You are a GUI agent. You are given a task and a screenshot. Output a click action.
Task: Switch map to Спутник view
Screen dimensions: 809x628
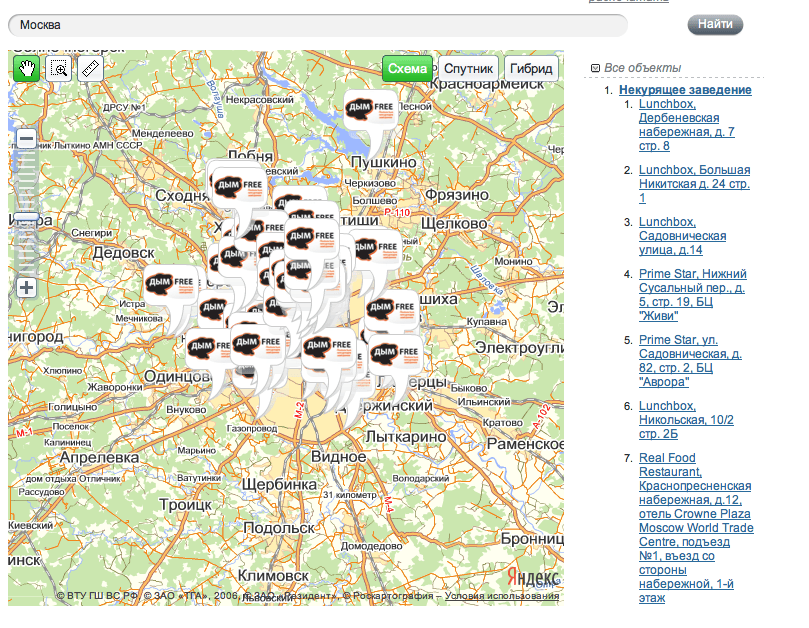468,69
